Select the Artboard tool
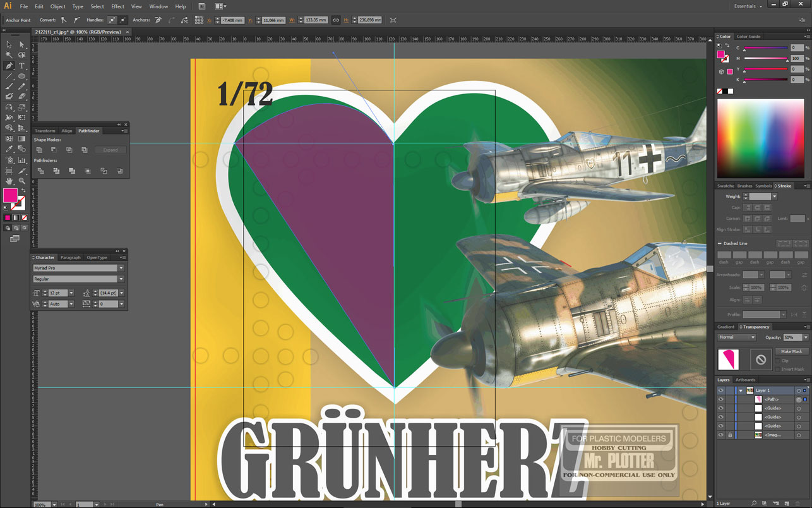Image resolution: width=812 pixels, height=508 pixels. [9, 170]
